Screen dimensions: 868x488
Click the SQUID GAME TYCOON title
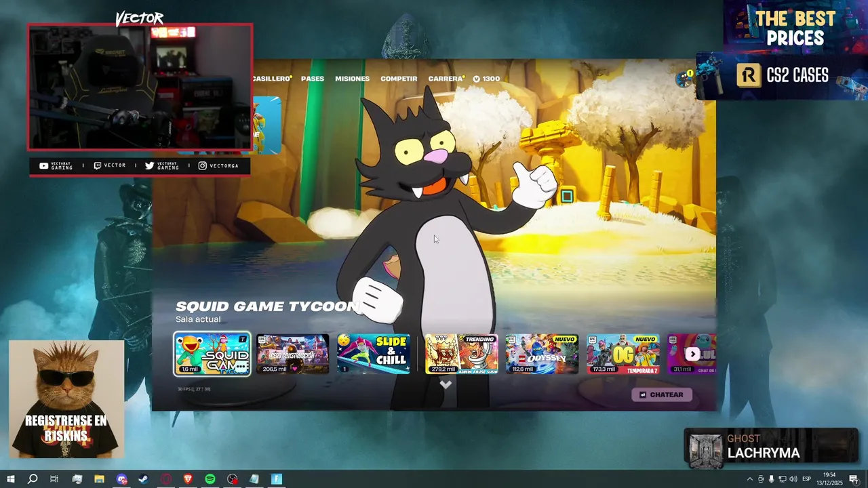(x=267, y=306)
